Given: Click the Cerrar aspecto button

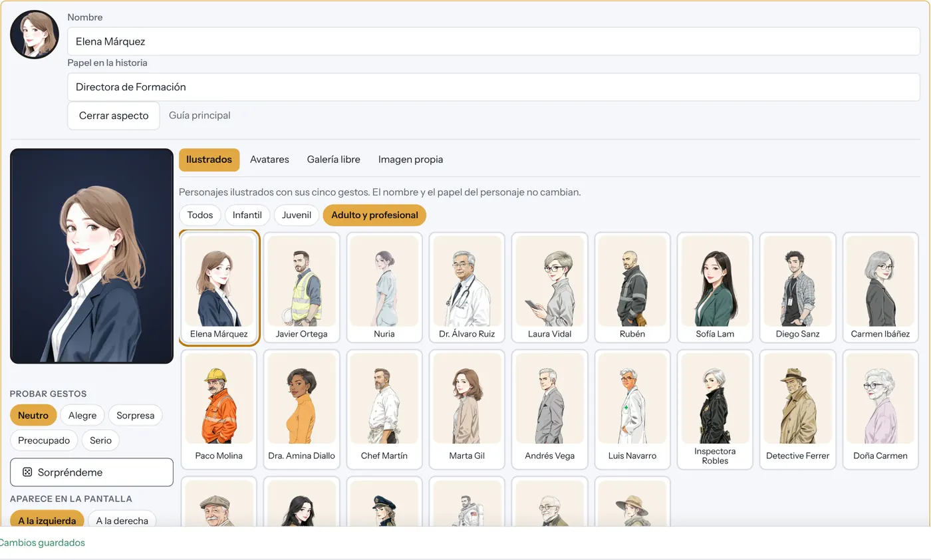Looking at the screenshot, I should (x=114, y=115).
